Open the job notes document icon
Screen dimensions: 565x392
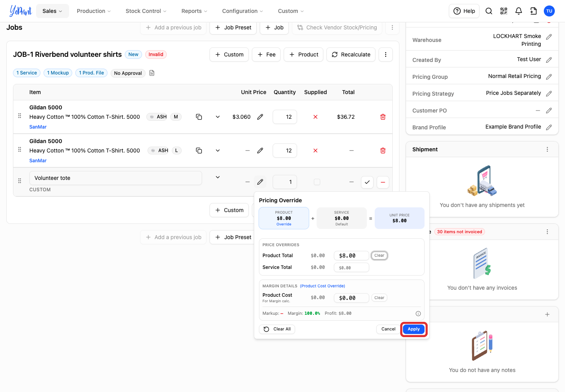(x=152, y=73)
